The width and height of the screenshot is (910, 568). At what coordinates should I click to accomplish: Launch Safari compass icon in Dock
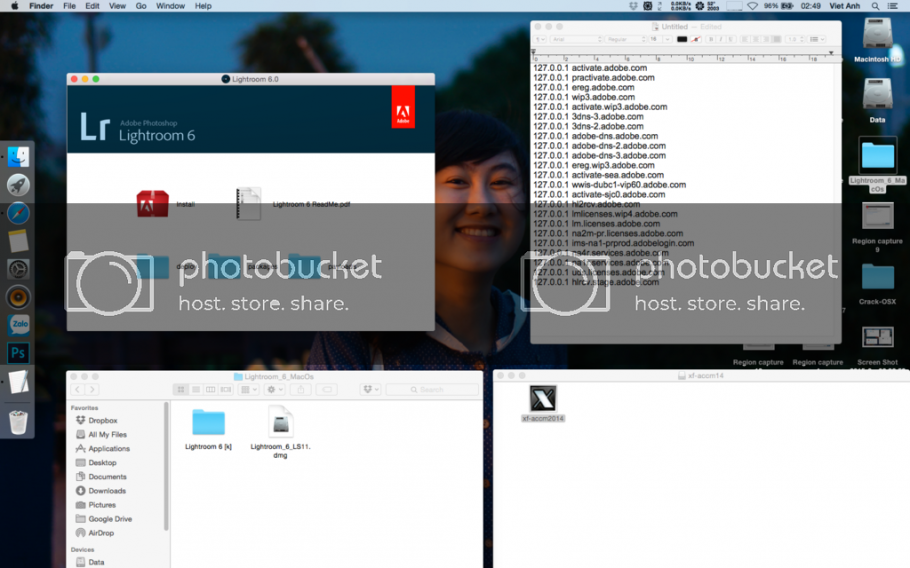pos(19,213)
